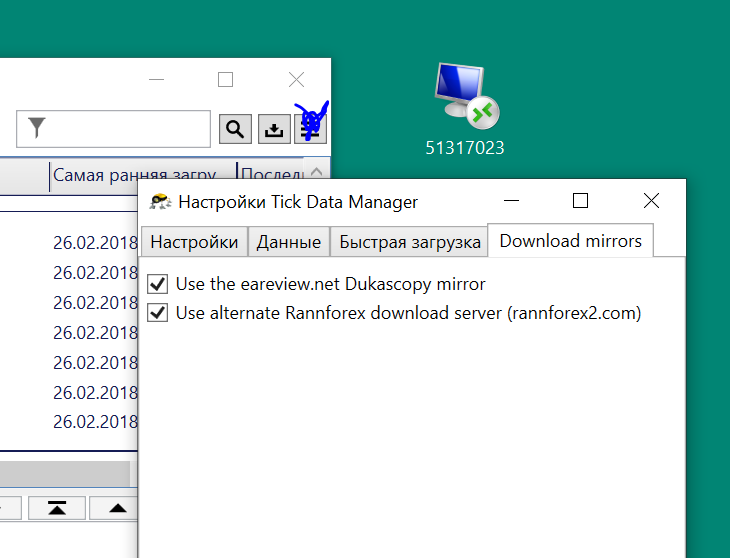The image size is (730, 558).
Task: Close the Настройки Tick Data Manager window
Action: pos(651,201)
